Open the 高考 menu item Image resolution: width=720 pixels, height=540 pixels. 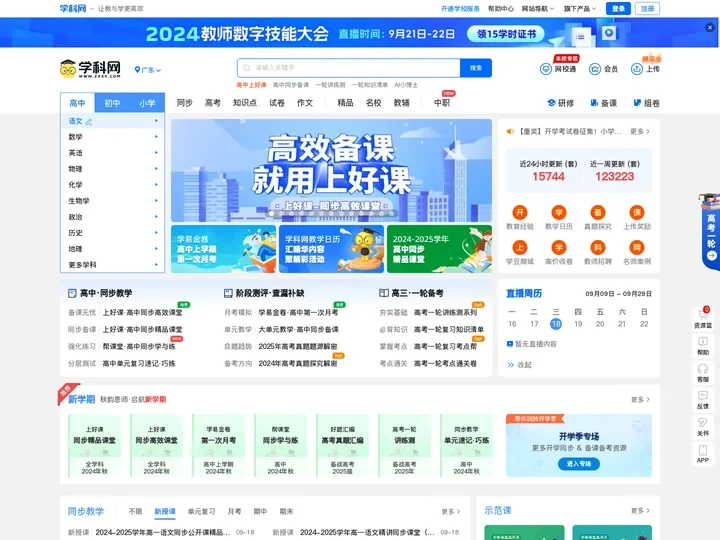[x=213, y=103]
